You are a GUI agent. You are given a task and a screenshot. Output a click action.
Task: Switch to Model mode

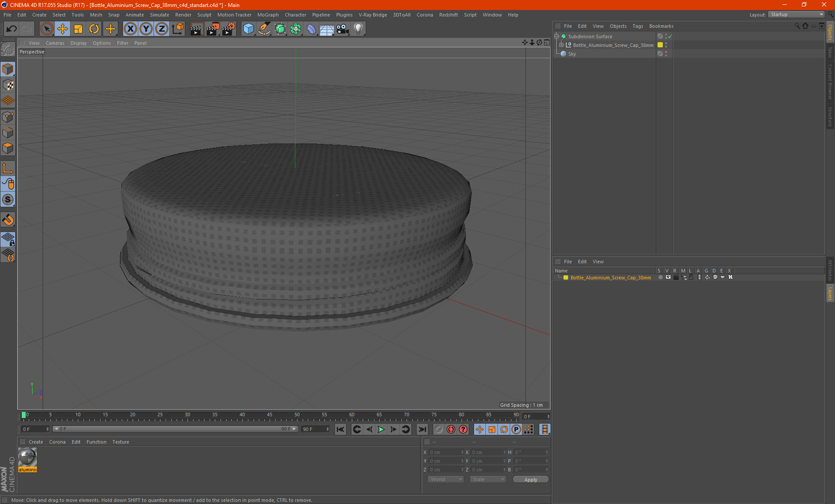[8, 70]
